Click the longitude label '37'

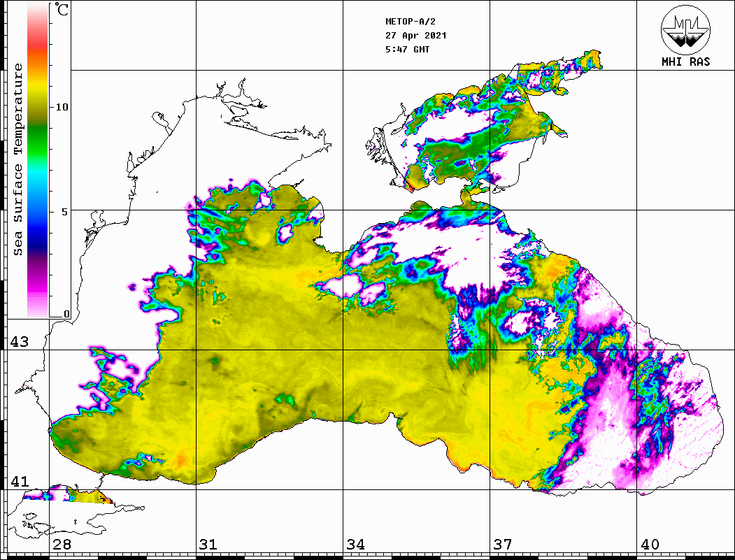point(503,545)
